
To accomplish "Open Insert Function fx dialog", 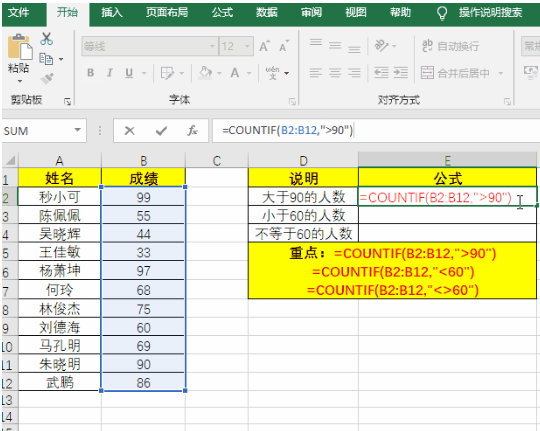I will [192, 131].
